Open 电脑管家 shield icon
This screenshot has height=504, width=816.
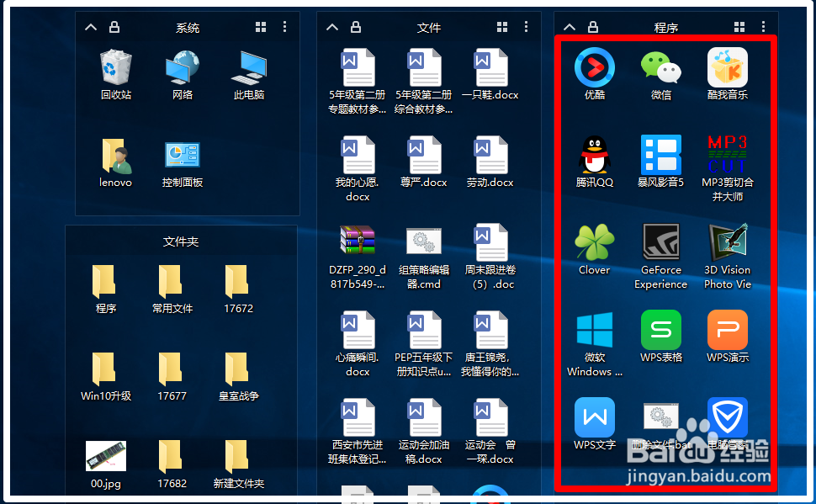point(728,417)
